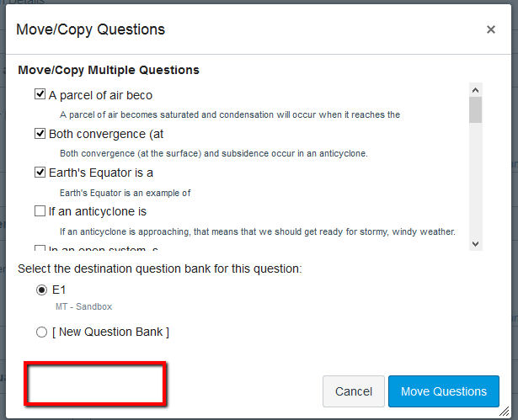Viewport: 518px width, 420px height.
Task: Click the scroll down arrow of the question list
Action: 475,243
